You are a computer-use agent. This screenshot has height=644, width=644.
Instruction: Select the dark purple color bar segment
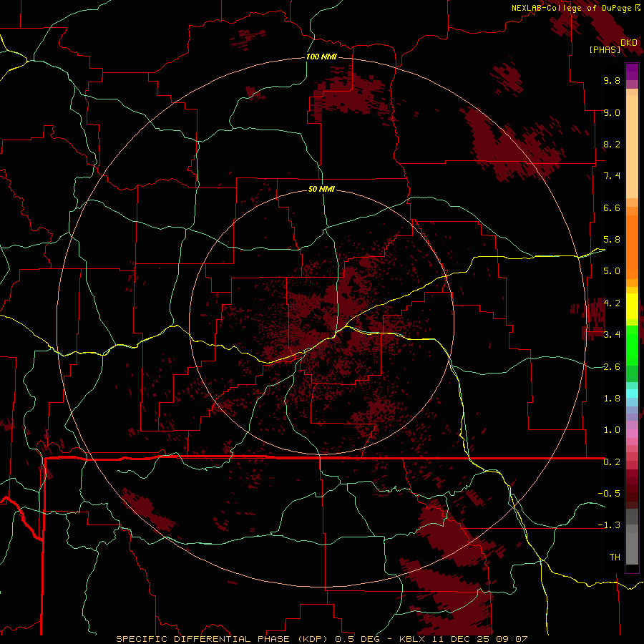[x=632, y=72]
